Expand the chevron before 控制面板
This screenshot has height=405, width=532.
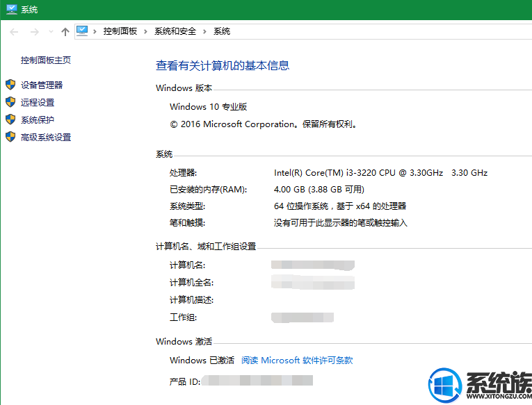tap(95, 31)
